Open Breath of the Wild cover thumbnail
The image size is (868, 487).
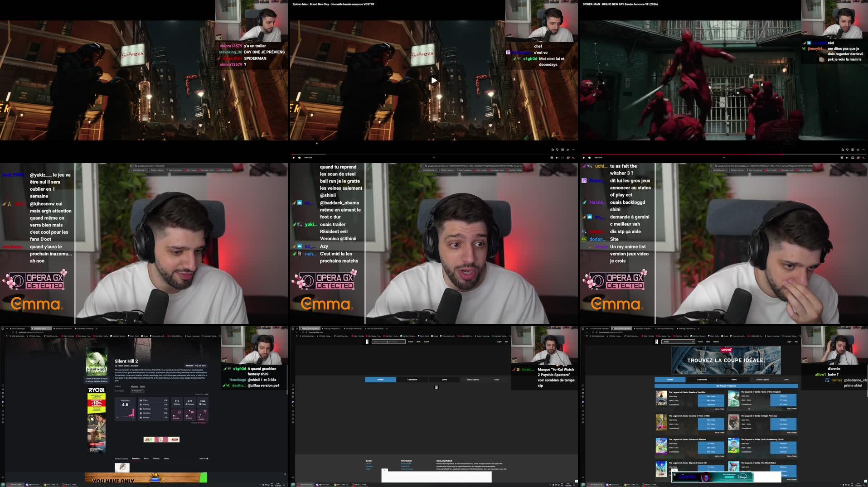(661, 398)
